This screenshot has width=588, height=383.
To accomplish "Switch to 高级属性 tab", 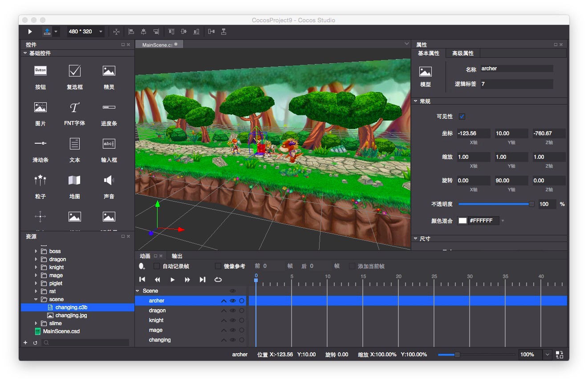I will (x=463, y=53).
